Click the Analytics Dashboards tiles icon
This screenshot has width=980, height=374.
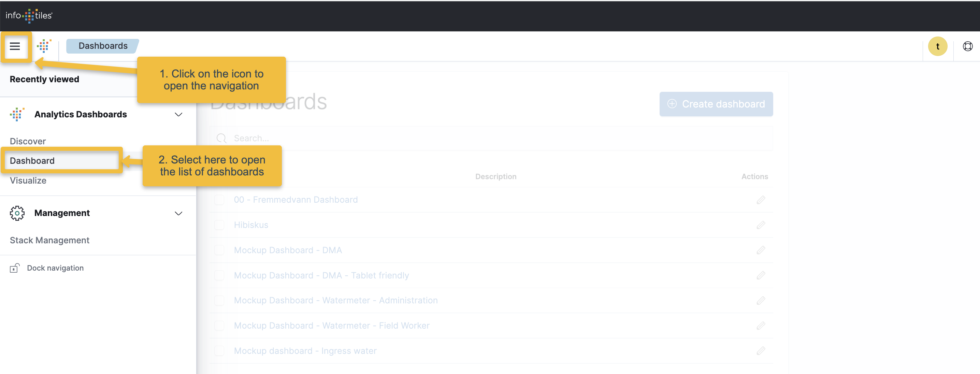[x=17, y=114]
